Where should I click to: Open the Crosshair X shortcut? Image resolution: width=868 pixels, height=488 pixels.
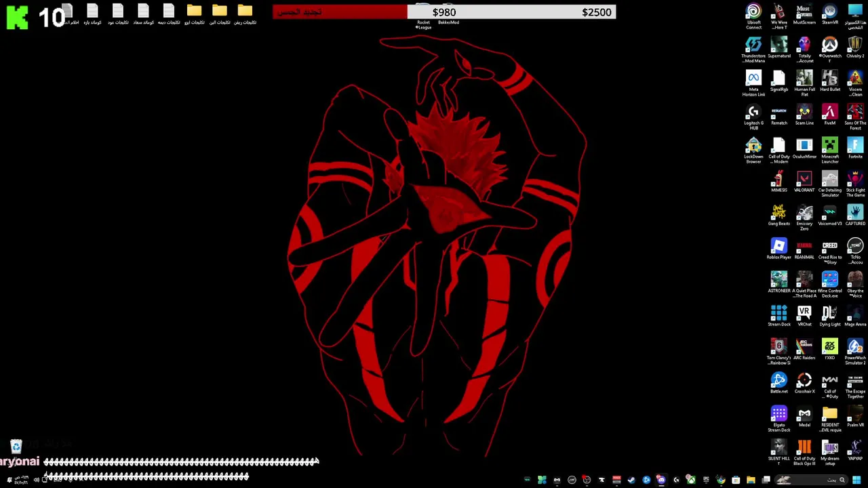[x=804, y=384]
